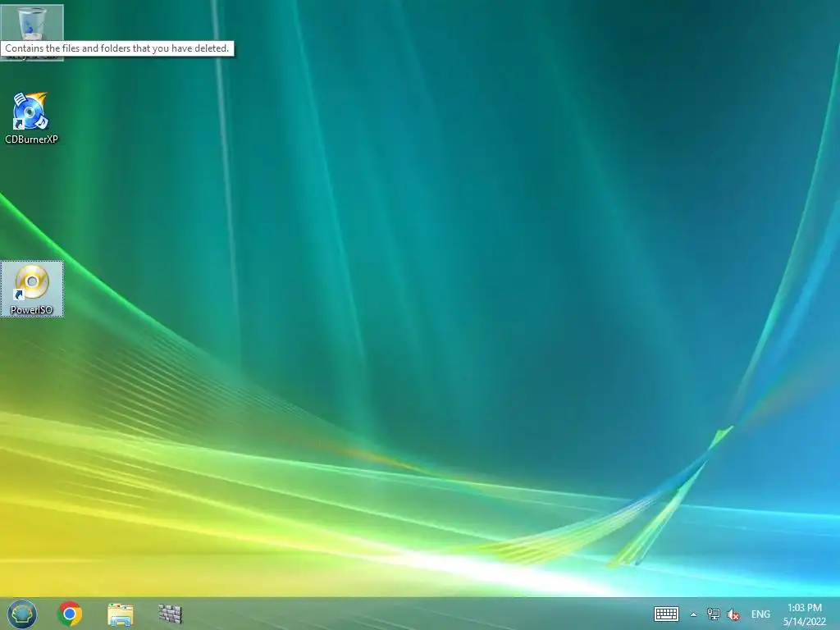Show hidden system tray icons
This screenshot has width=840, height=630.
[x=693, y=614]
